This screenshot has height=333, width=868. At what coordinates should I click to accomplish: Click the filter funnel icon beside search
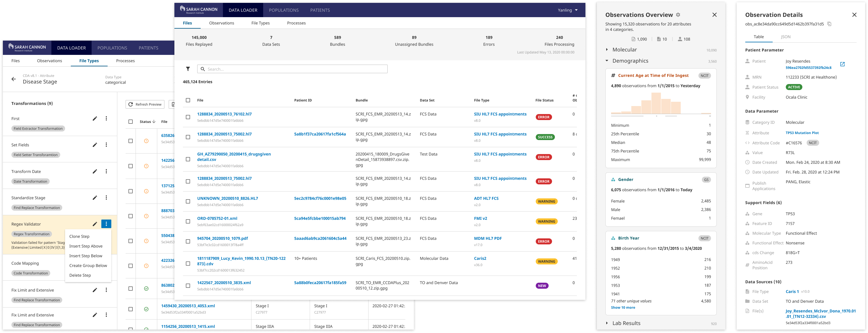[x=188, y=69]
